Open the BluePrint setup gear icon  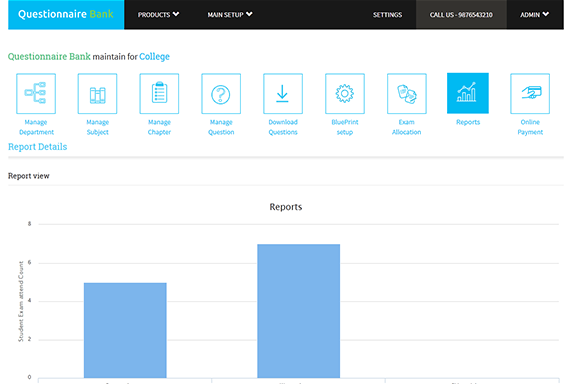click(x=345, y=94)
